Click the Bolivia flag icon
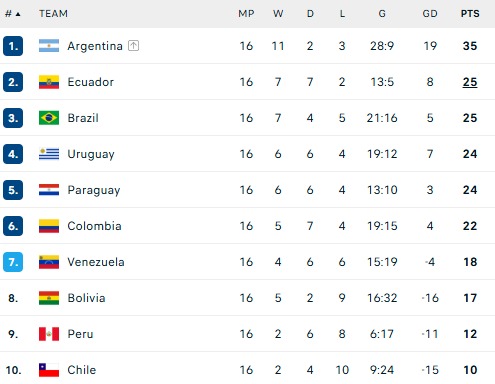Viewport: 495px width, 384px height. pyautogui.click(x=49, y=298)
